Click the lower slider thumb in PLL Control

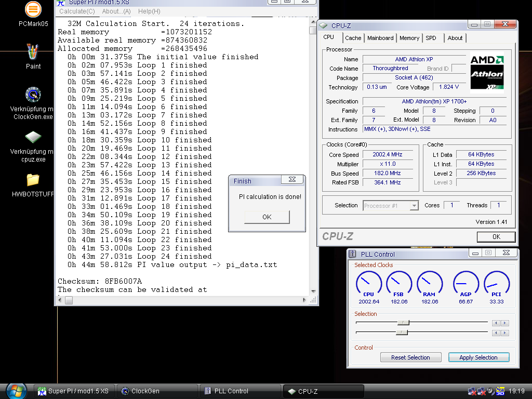pos(402,332)
